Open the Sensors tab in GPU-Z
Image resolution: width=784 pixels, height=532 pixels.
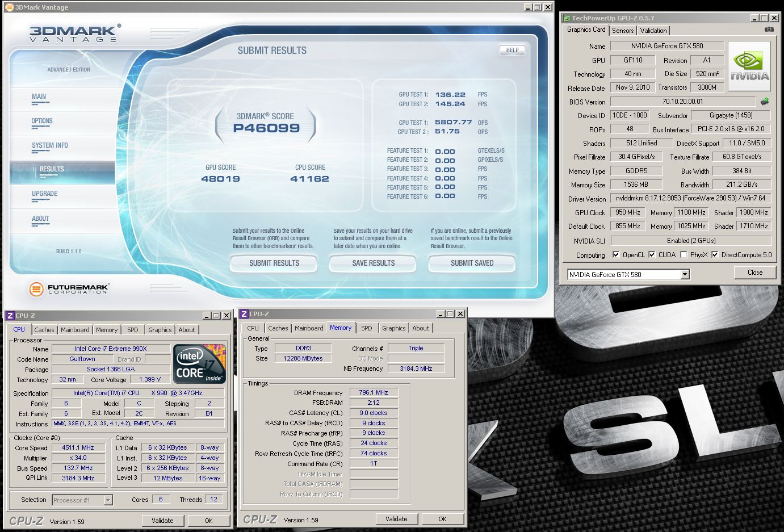(x=623, y=31)
